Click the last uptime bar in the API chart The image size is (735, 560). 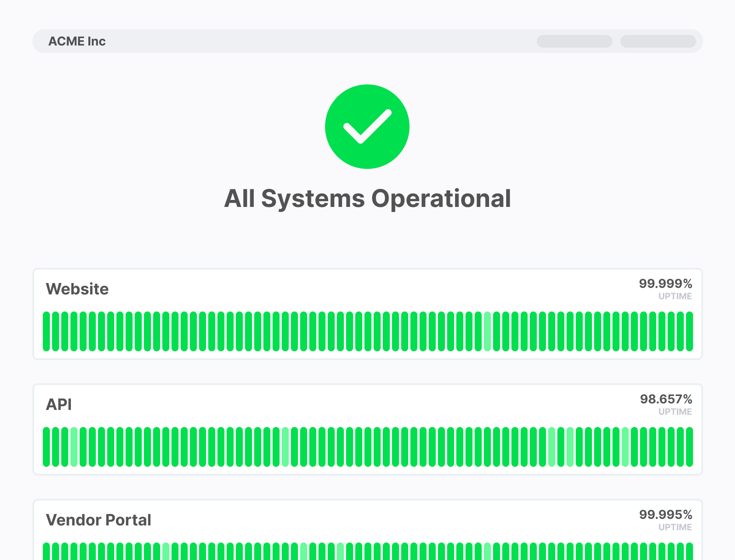tap(689, 446)
